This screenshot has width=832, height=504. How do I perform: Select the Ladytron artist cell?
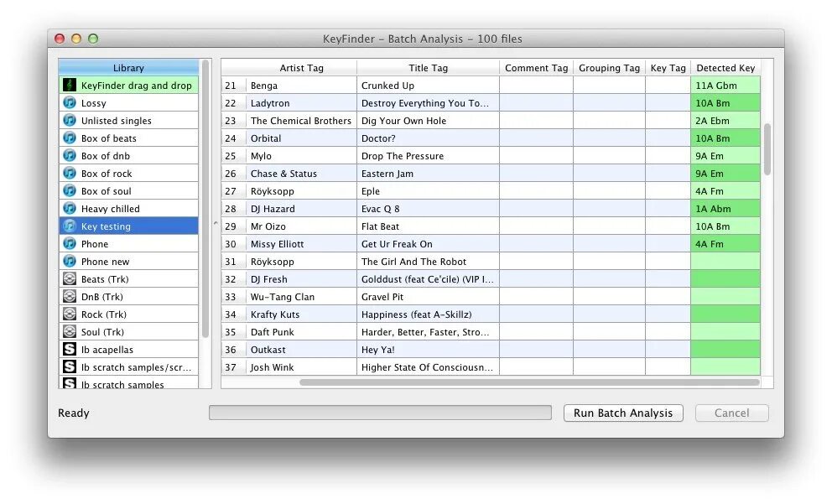click(301, 103)
